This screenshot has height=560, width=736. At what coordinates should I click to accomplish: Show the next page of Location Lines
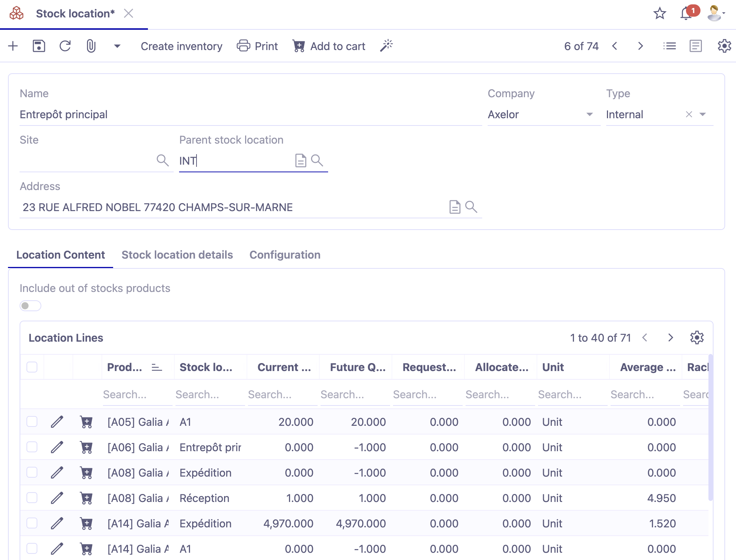[x=670, y=338]
